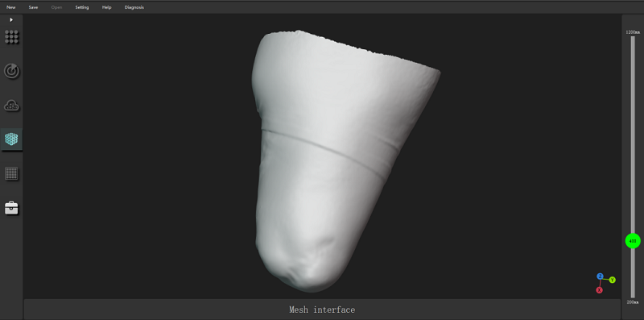Open the toolbox briefcase icon
The height and width of the screenshot is (320, 644).
pos(11,208)
